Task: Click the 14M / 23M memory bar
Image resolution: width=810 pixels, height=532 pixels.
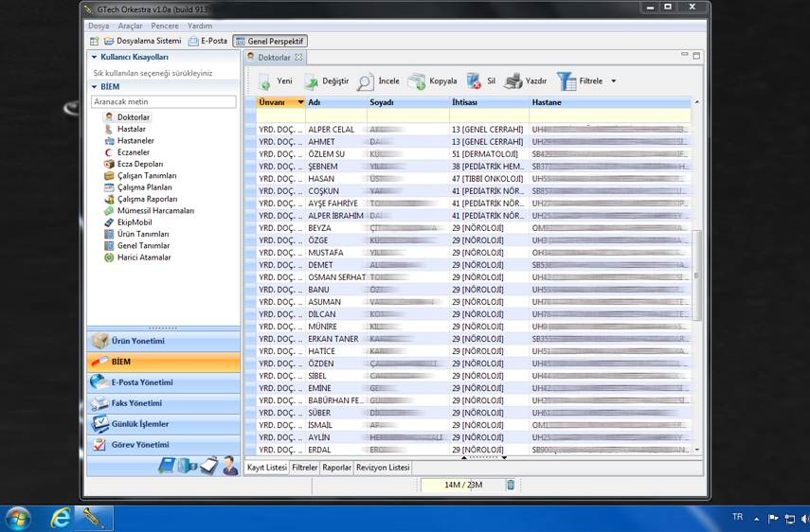Action: (463, 485)
